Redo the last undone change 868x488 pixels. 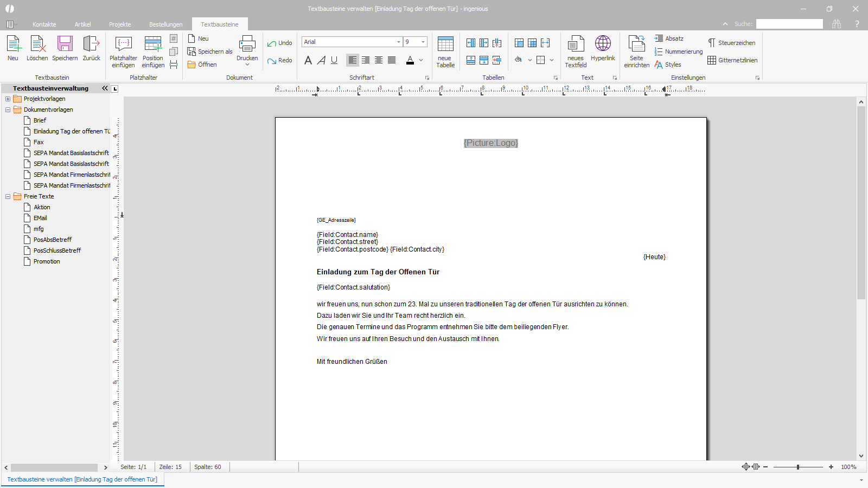[x=279, y=61]
